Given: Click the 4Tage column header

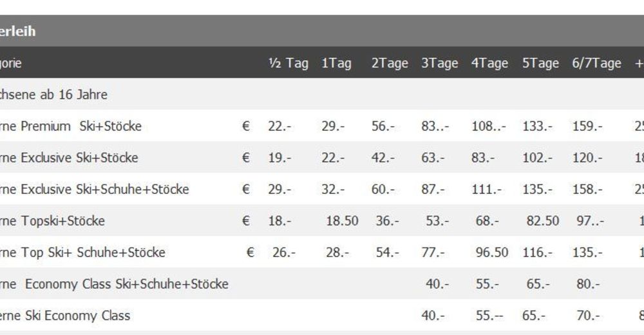Looking at the screenshot, I should coord(489,63).
